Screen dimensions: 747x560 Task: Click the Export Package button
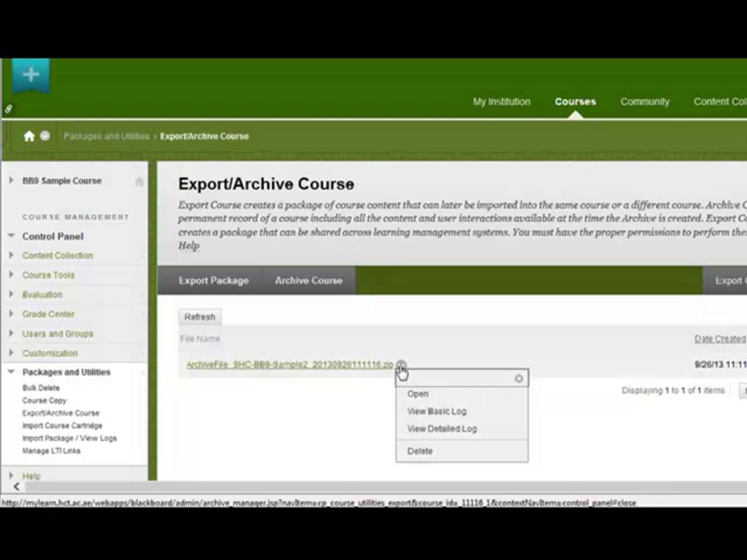214,281
